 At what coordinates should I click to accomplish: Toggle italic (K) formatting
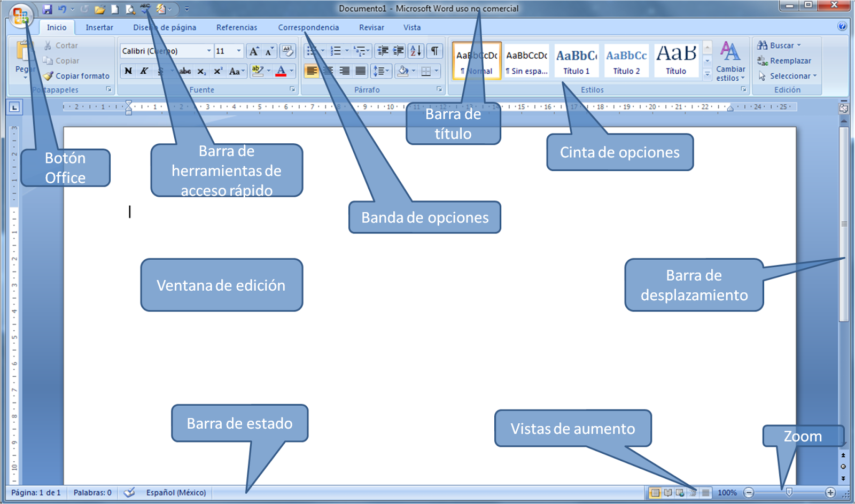coord(144,71)
